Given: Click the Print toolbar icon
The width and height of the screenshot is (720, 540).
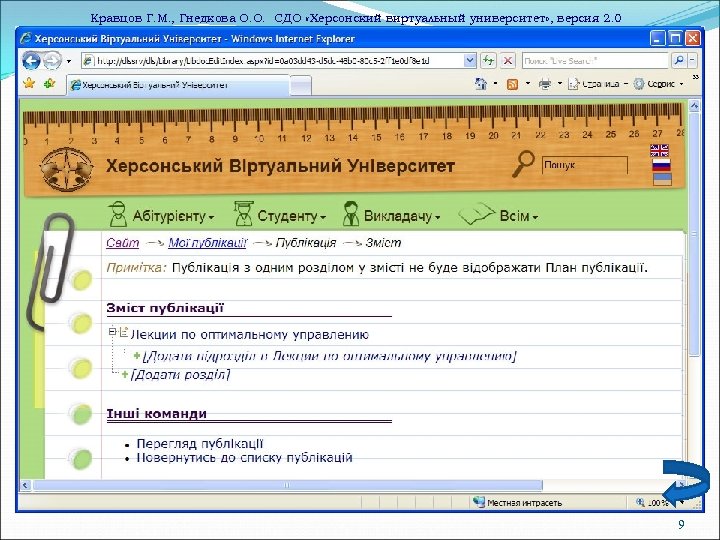Looking at the screenshot, I should 545,84.
